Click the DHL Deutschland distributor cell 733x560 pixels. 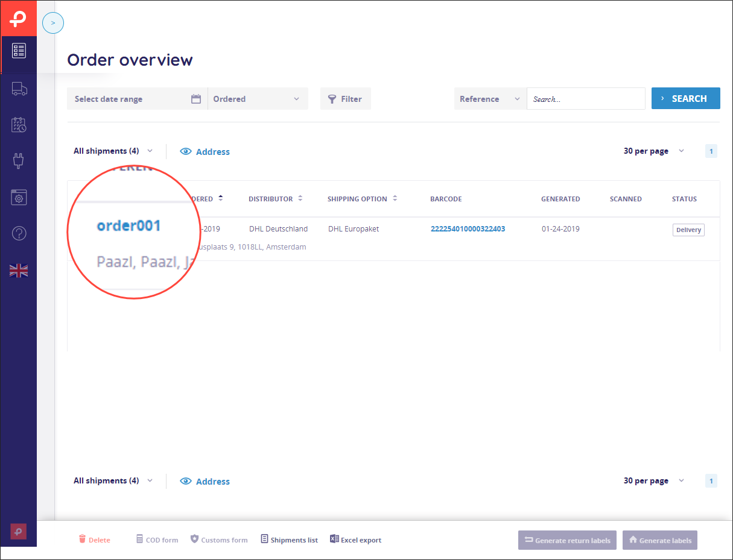(x=278, y=229)
